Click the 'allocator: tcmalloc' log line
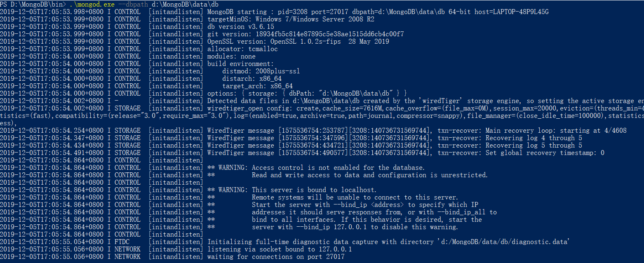The height and width of the screenshot is (263, 644). (x=242, y=49)
